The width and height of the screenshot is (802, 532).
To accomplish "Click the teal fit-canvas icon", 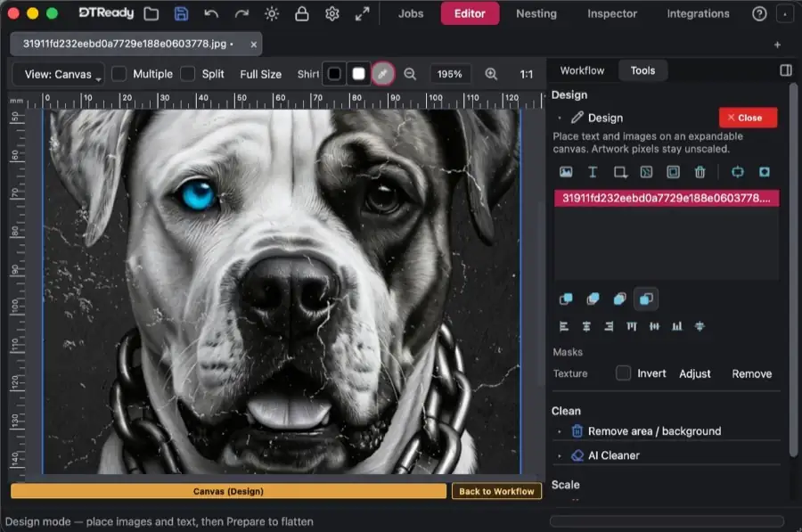I will (738, 172).
